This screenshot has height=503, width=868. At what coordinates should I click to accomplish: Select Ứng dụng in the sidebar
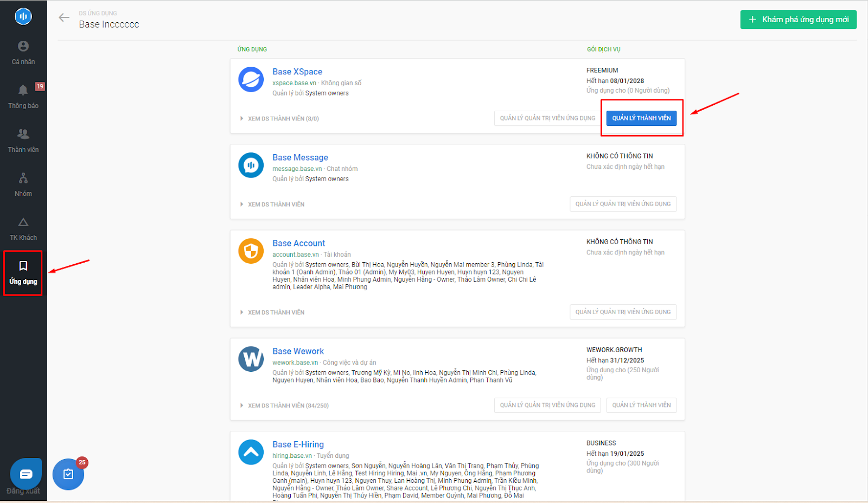tap(23, 273)
